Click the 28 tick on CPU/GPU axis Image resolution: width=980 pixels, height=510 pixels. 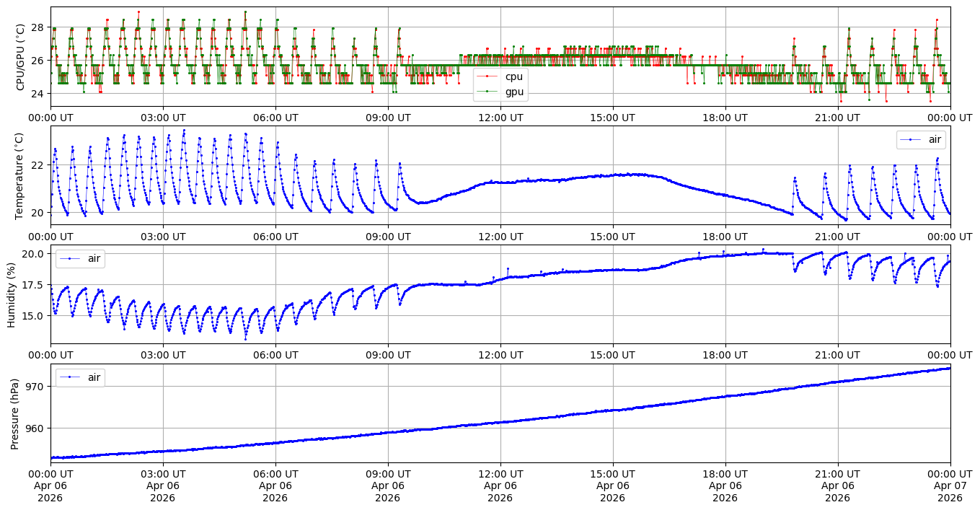click(x=37, y=27)
